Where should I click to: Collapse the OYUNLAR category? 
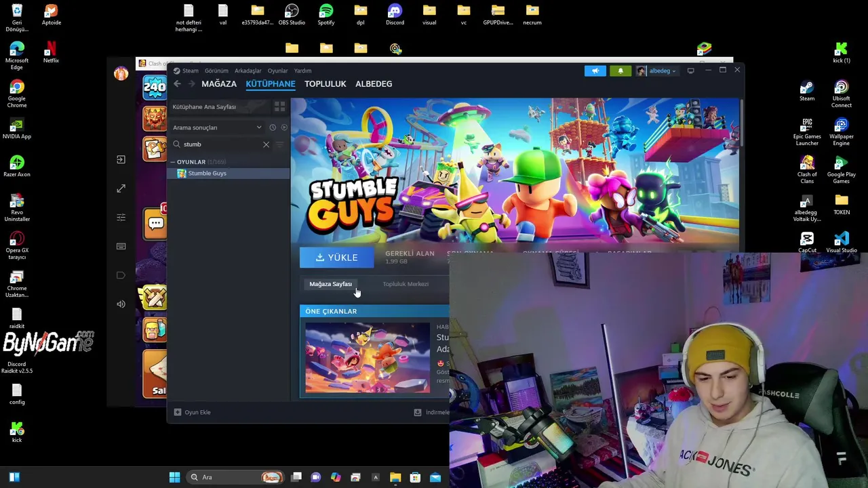[x=173, y=162]
